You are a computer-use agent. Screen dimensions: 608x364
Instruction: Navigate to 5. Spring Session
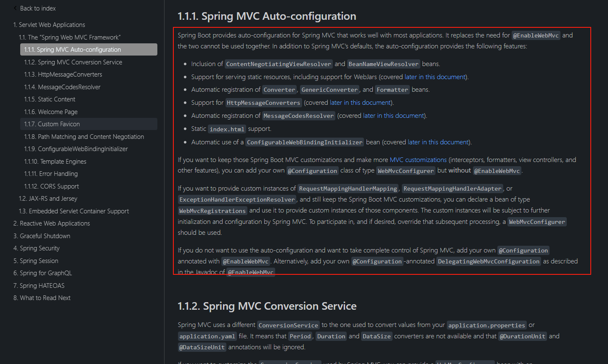coord(36,261)
